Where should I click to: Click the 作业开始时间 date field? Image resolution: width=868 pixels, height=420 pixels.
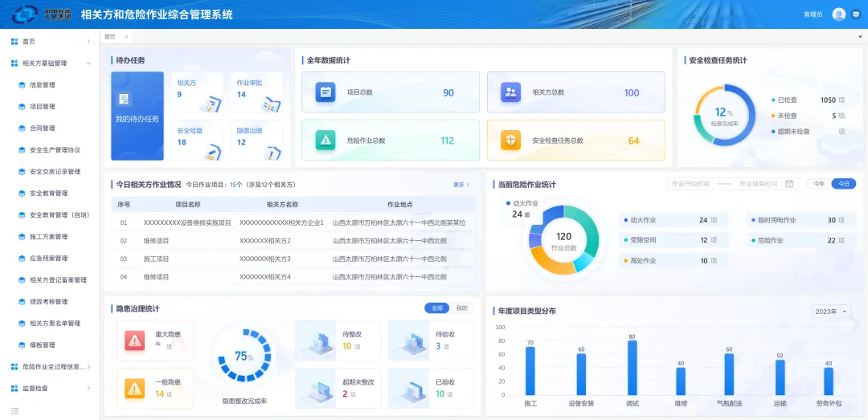[691, 184]
